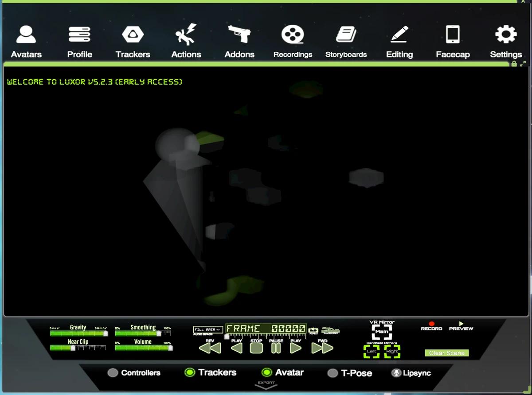The height and width of the screenshot is (395, 532).
Task: Toggle the Controllers option
Action: click(113, 373)
